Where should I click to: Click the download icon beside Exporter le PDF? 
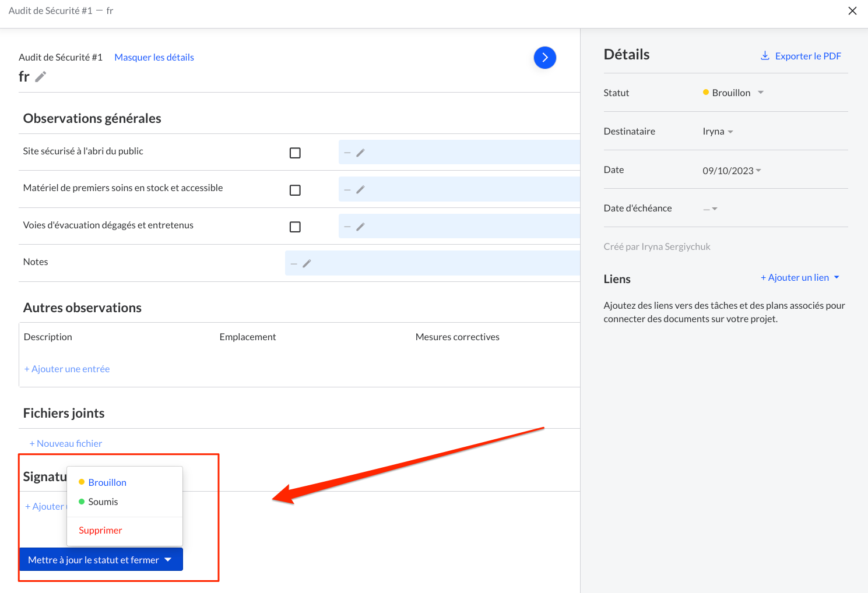(765, 56)
